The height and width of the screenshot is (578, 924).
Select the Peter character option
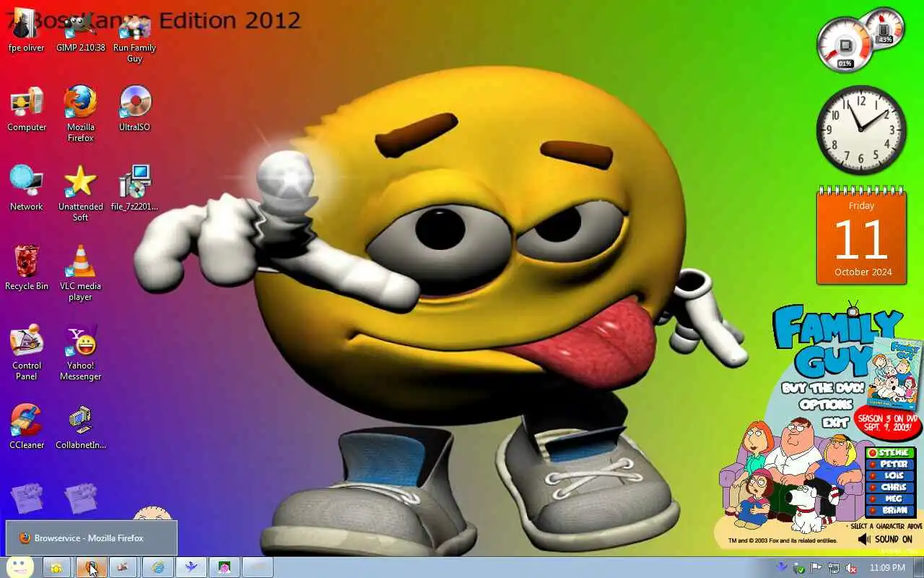[889, 465]
